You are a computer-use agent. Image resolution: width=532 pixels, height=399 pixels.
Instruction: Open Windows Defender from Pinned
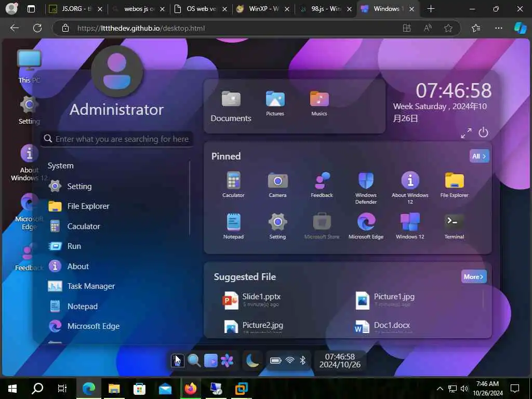pyautogui.click(x=366, y=188)
